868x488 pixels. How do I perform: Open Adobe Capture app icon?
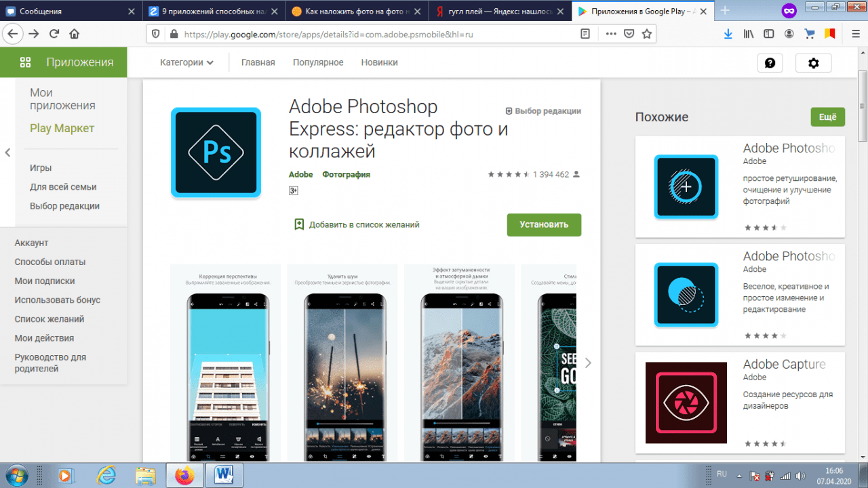pyautogui.click(x=686, y=403)
